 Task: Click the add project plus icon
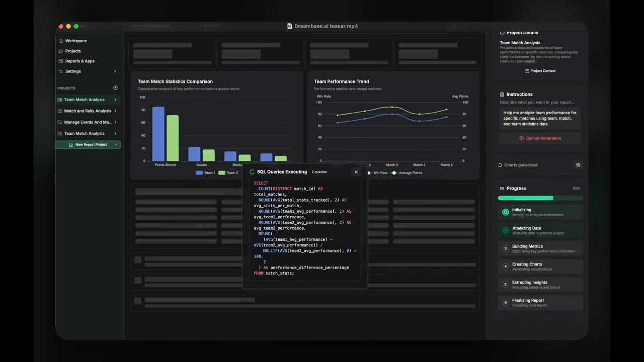pos(115,88)
